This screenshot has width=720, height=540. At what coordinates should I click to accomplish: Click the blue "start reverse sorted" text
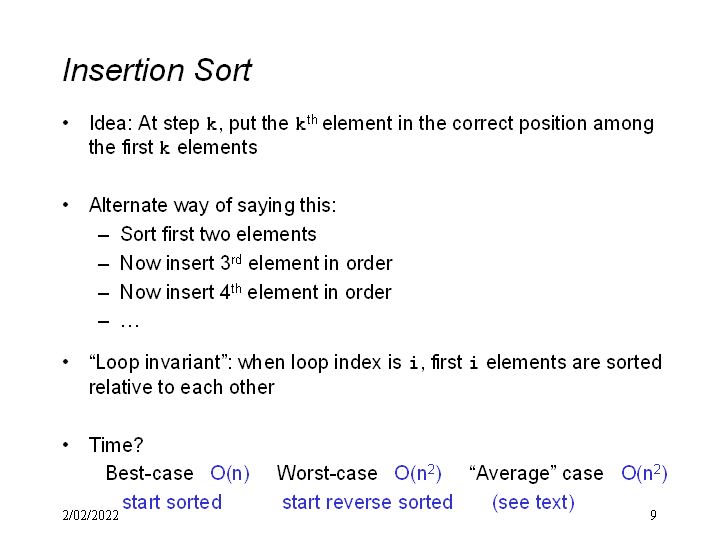(367, 502)
